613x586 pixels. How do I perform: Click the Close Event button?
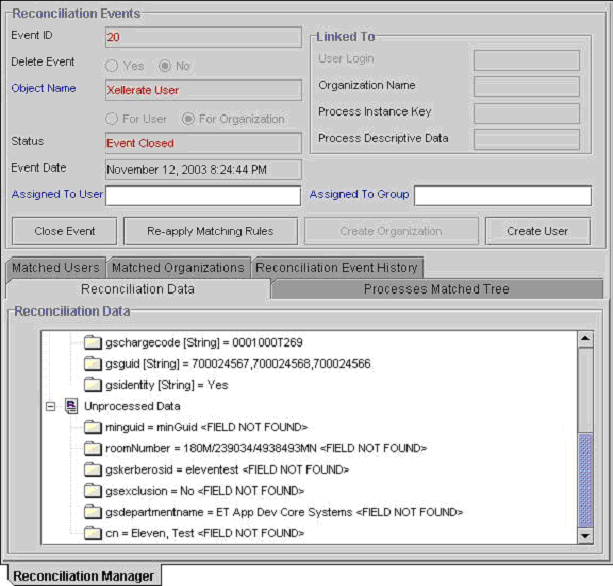tap(65, 231)
